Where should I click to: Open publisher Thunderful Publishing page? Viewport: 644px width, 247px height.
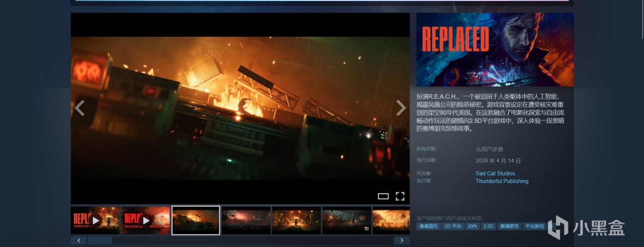(x=502, y=181)
